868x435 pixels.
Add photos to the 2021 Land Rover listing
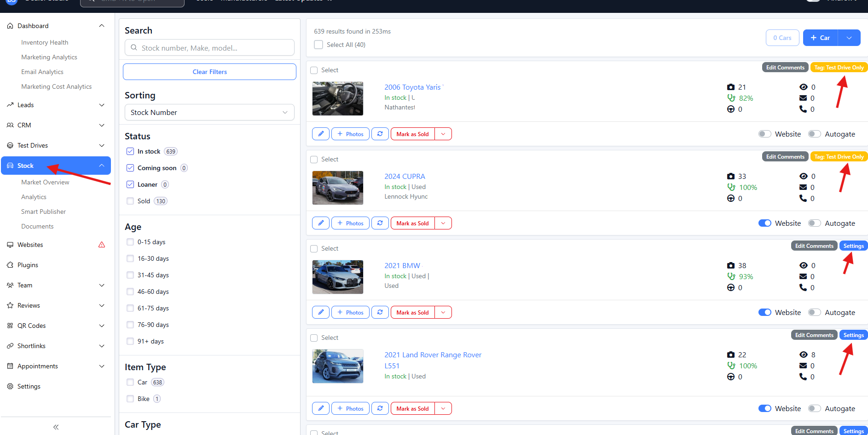click(x=350, y=408)
